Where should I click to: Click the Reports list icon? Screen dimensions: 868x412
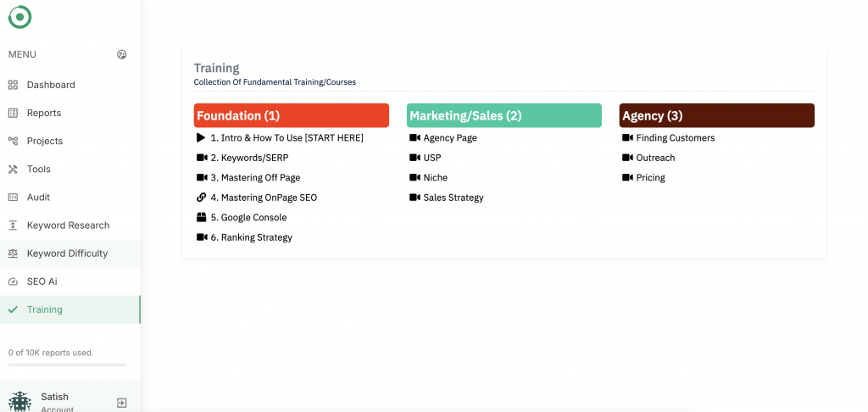(x=13, y=113)
